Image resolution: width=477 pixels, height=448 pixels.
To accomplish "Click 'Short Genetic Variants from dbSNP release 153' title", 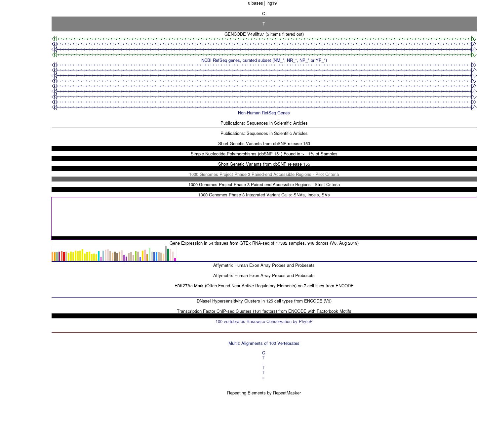I will 264,143.
